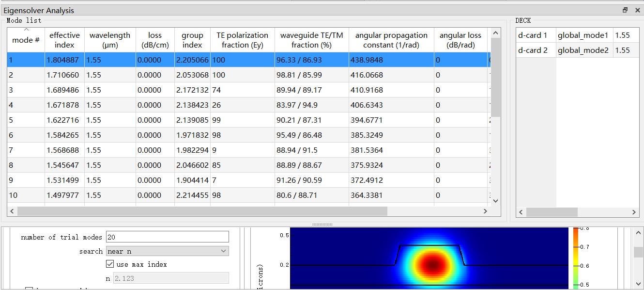Click the mode list horizontal scrollbar thumb
The width and height of the screenshot is (644, 290).
202,211
